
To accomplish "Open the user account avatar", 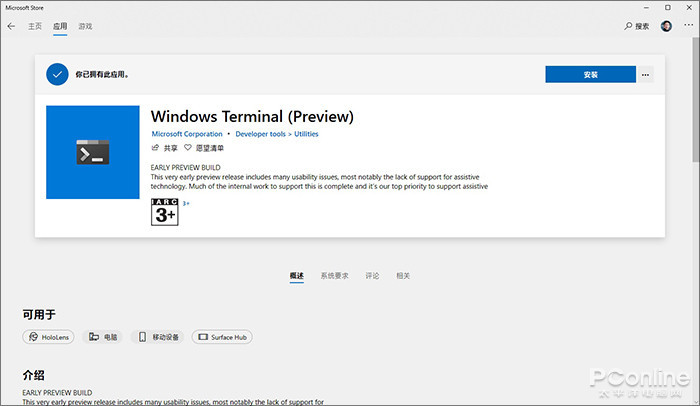I will (x=666, y=26).
